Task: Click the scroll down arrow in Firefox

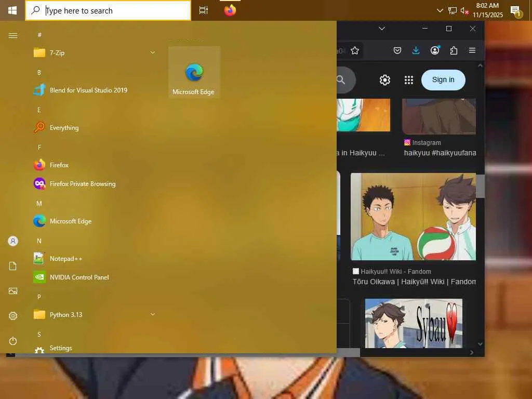Action: point(480,344)
